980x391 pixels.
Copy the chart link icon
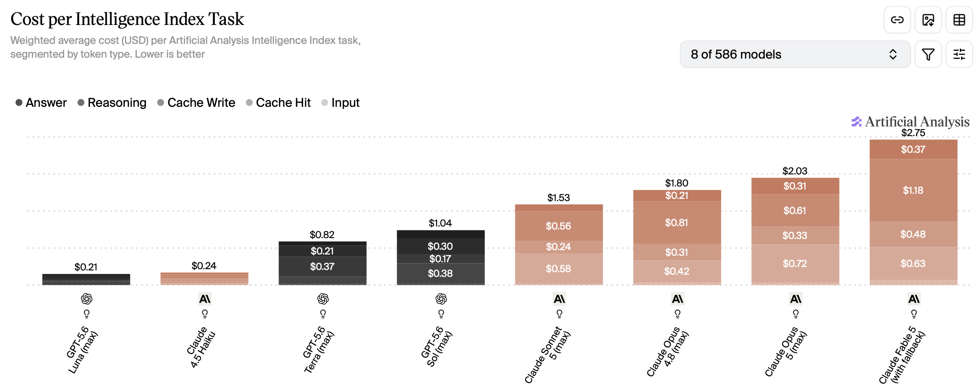click(x=897, y=20)
